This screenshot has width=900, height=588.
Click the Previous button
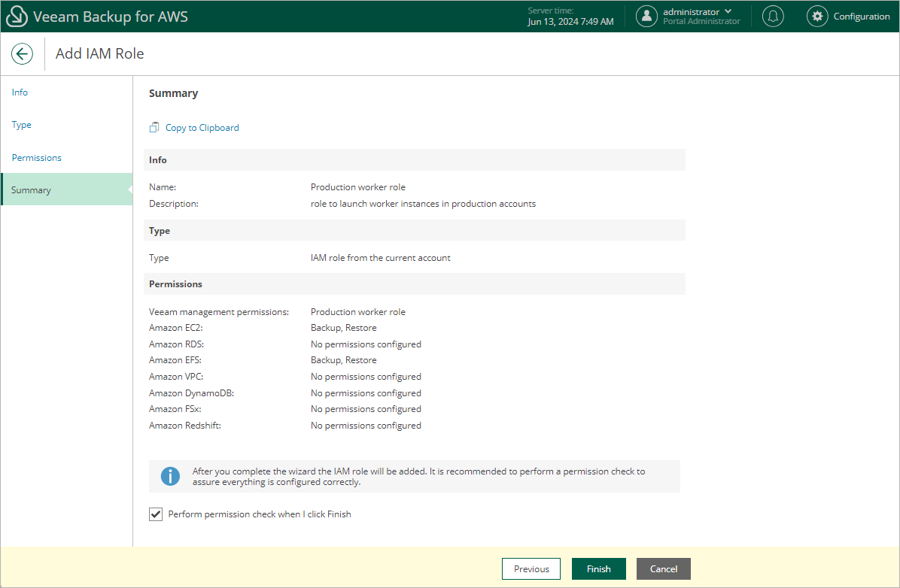(531, 569)
